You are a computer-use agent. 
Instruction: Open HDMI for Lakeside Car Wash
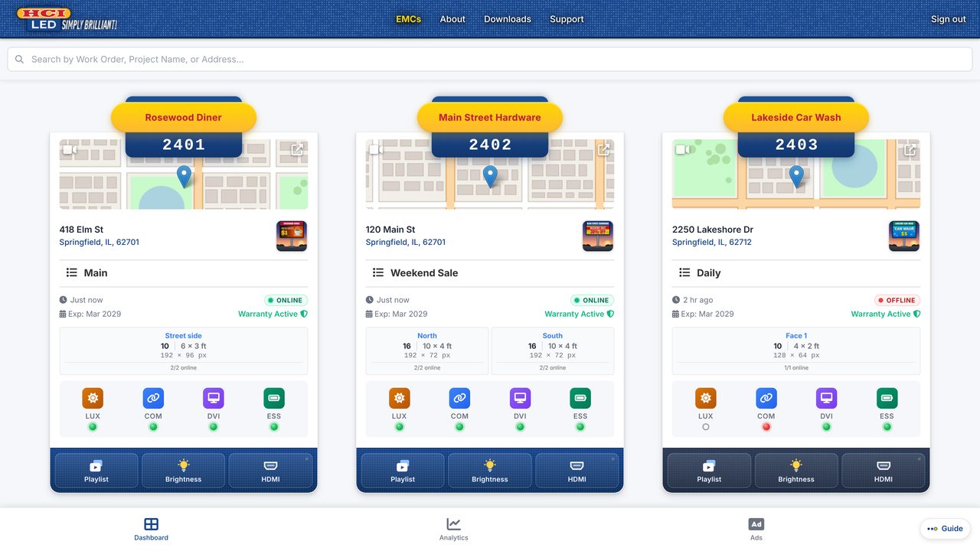coord(884,471)
